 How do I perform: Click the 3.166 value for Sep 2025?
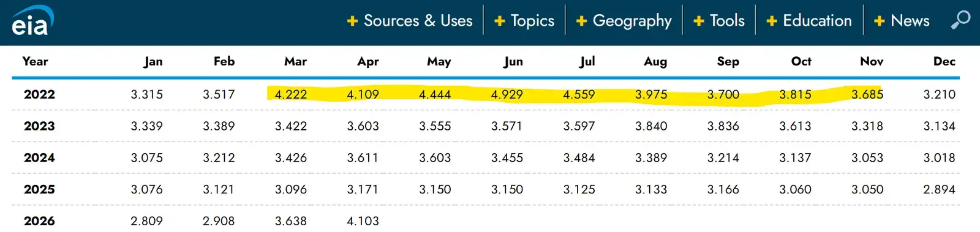[x=723, y=190]
